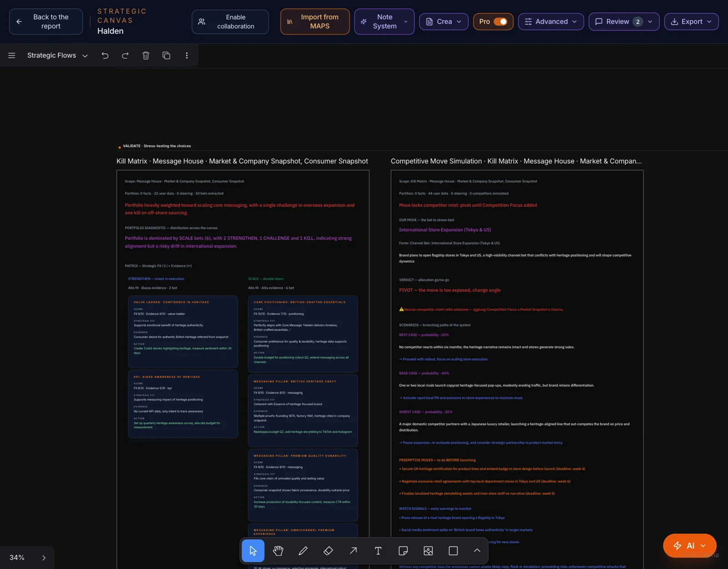Go back to the report
Viewport: 728px width, 569px height.
46,21
